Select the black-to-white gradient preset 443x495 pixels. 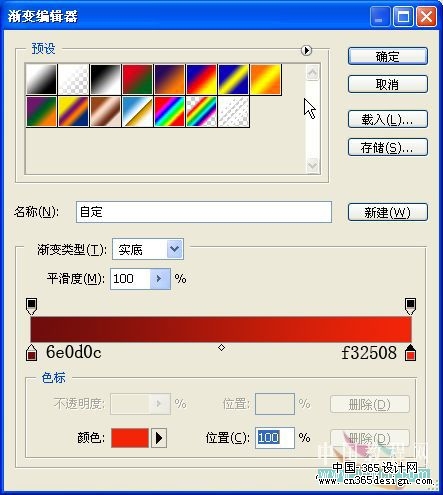(x=105, y=79)
